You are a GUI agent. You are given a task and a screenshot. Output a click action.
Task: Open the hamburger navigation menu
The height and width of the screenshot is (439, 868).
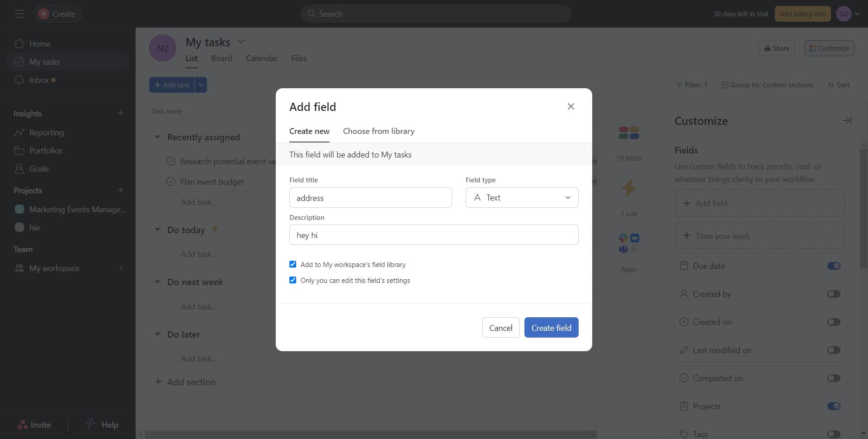pos(19,14)
